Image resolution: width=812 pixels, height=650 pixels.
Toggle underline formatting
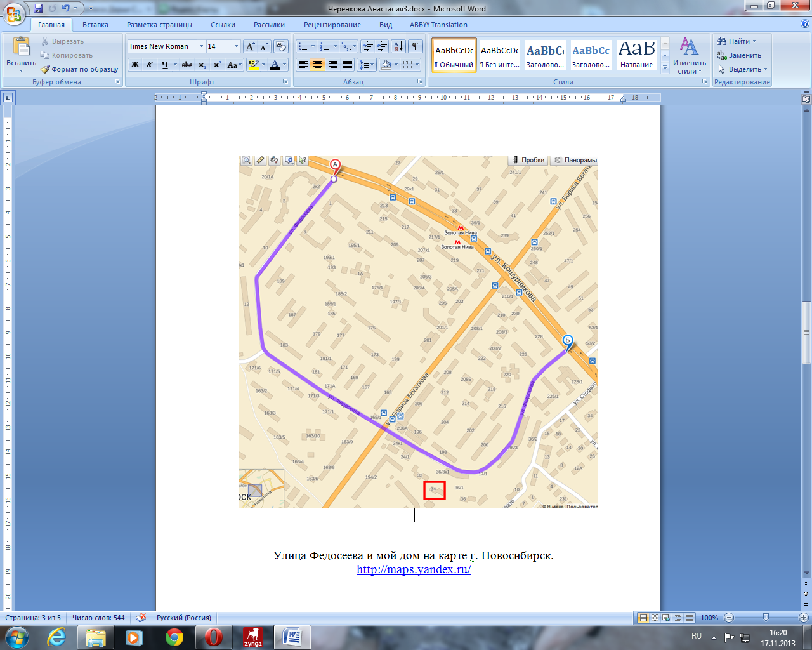pyautogui.click(x=165, y=65)
